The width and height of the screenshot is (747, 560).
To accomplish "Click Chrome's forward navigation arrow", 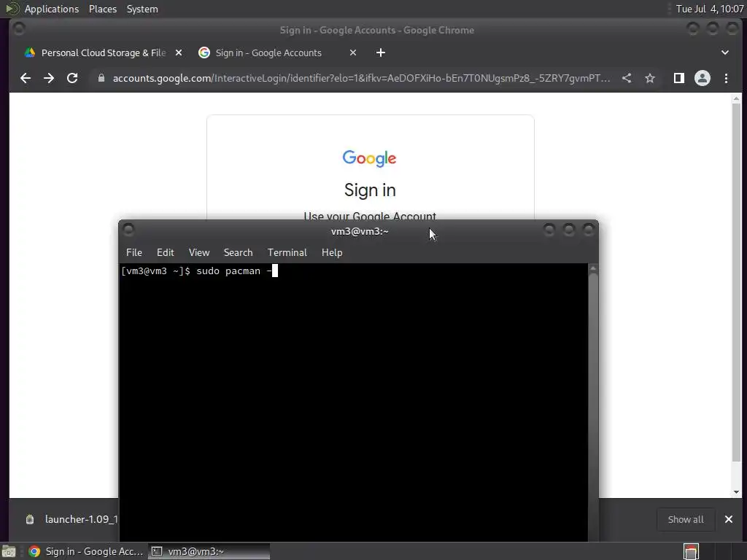I will click(49, 78).
